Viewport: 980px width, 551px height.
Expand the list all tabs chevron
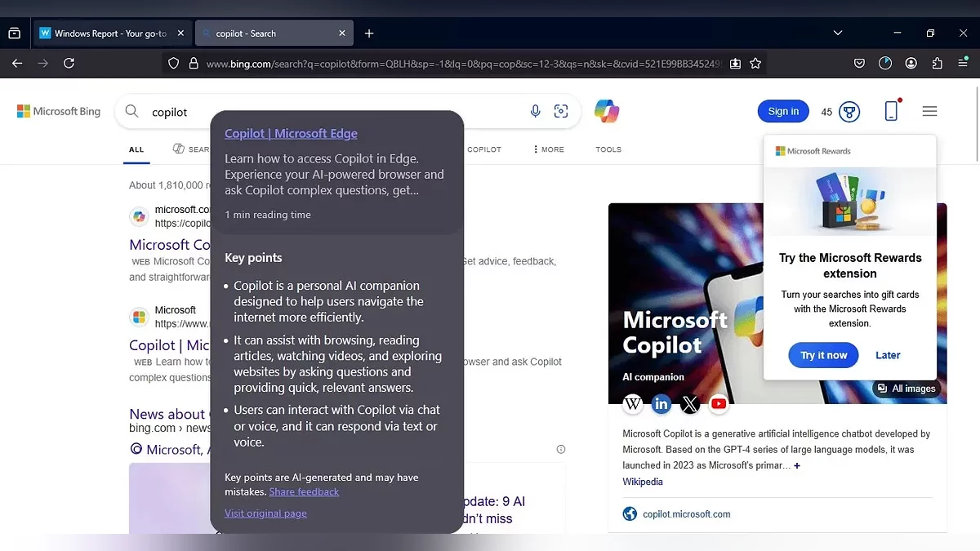pyautogui.click(x=837, y=33)
